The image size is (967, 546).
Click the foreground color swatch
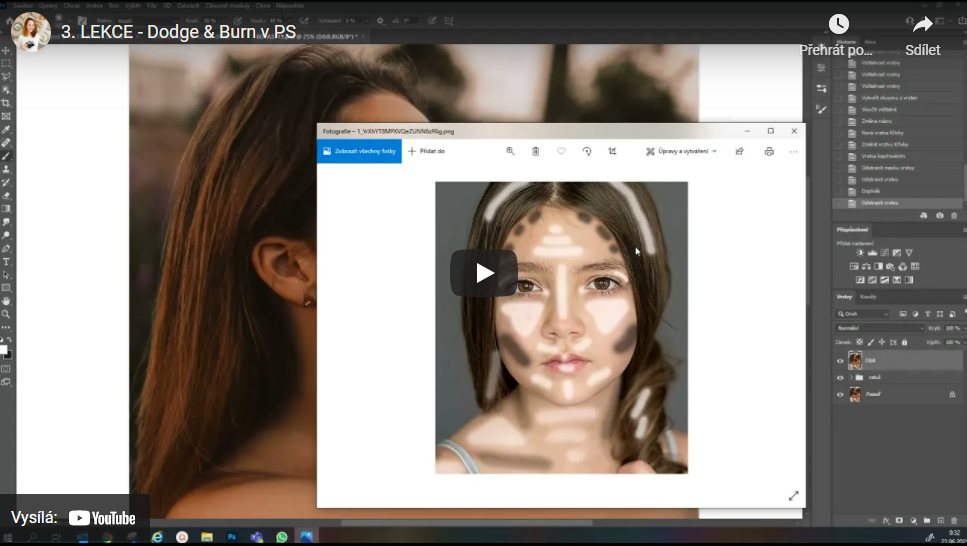[3, 350]
